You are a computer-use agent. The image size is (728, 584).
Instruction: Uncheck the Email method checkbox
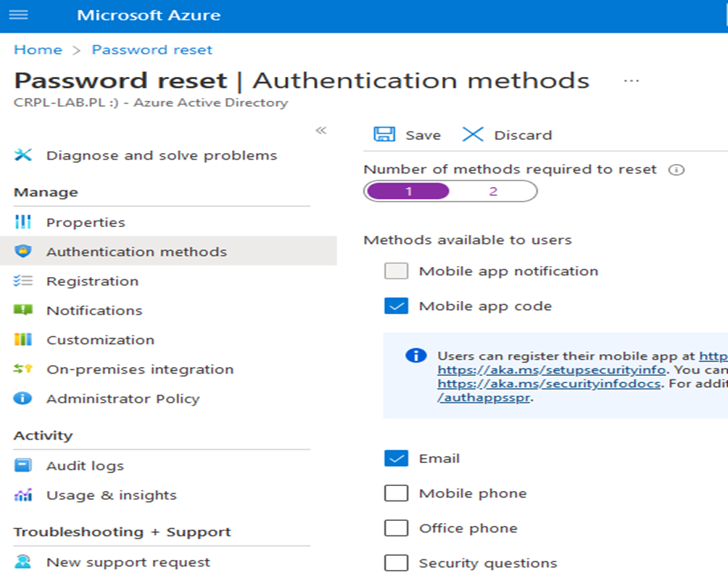396,458
